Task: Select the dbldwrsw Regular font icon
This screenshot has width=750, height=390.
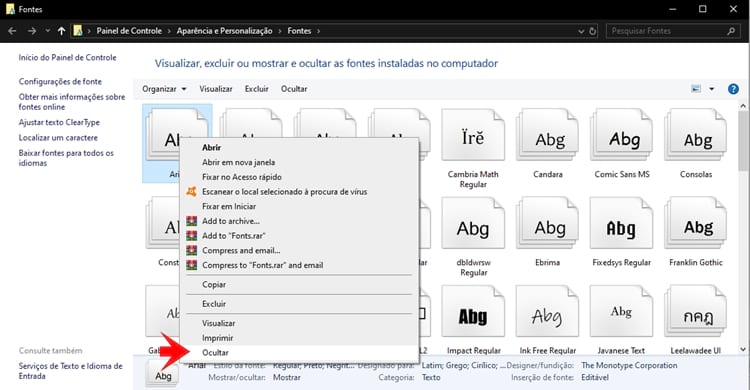Action: coord(473,223)
